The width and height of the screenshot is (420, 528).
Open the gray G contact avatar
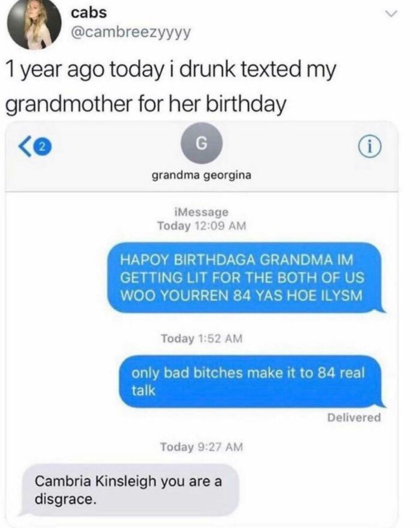(202, 144)
